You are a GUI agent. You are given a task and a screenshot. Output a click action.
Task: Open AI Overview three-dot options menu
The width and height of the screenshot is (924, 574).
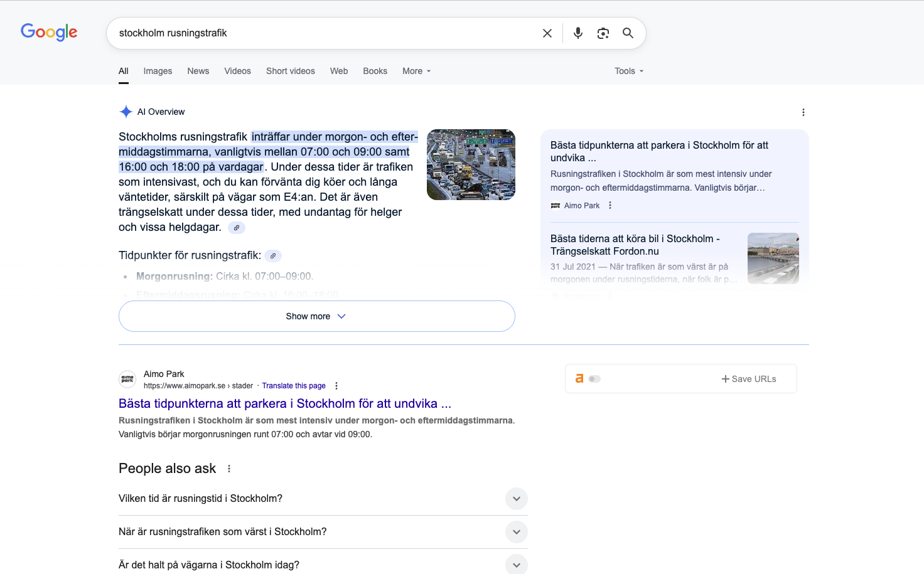point(803,112)
